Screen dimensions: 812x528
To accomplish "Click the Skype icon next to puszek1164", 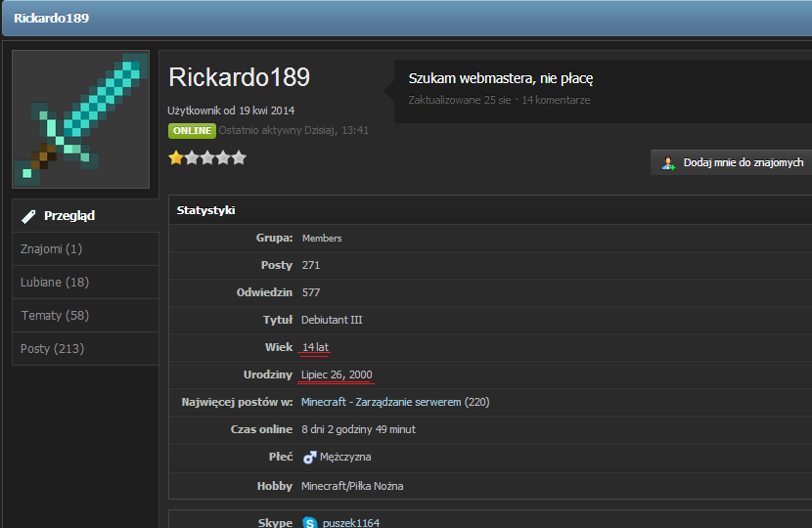I will coord(310,522).
